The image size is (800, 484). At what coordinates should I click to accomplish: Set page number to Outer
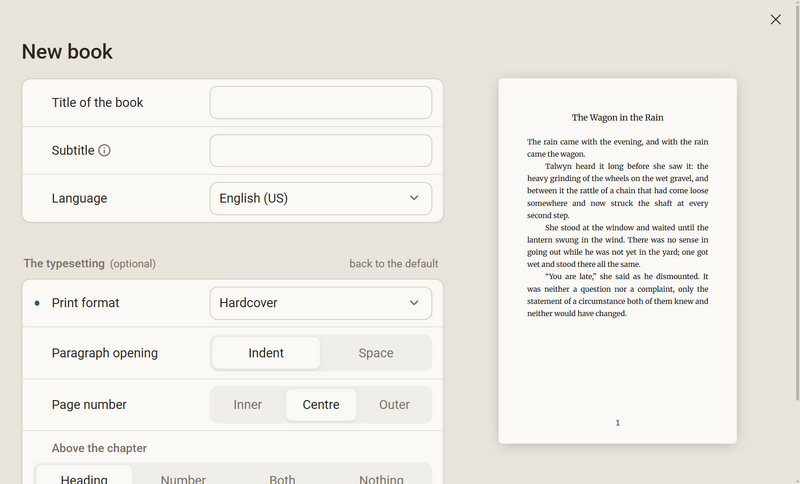click(x=394, y=404)
